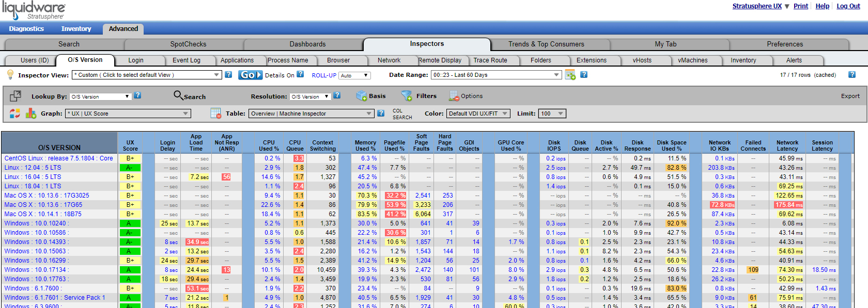Open Mac OS X 10.14.1 18B75 row

click(x=43, y=214)
